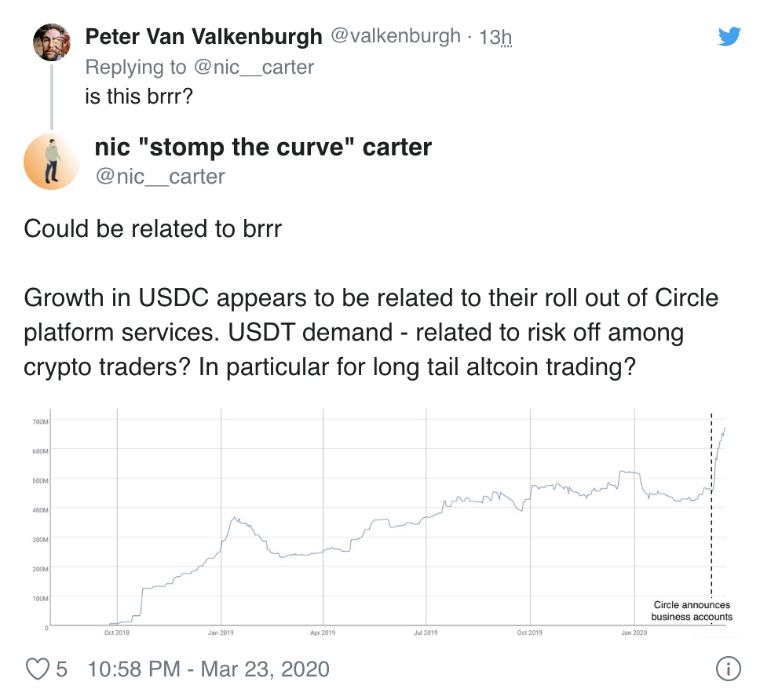Screen dimensions: 771x700
Task: Open Peter Van Valkenburgh's name link
Action: click(203, 37)
